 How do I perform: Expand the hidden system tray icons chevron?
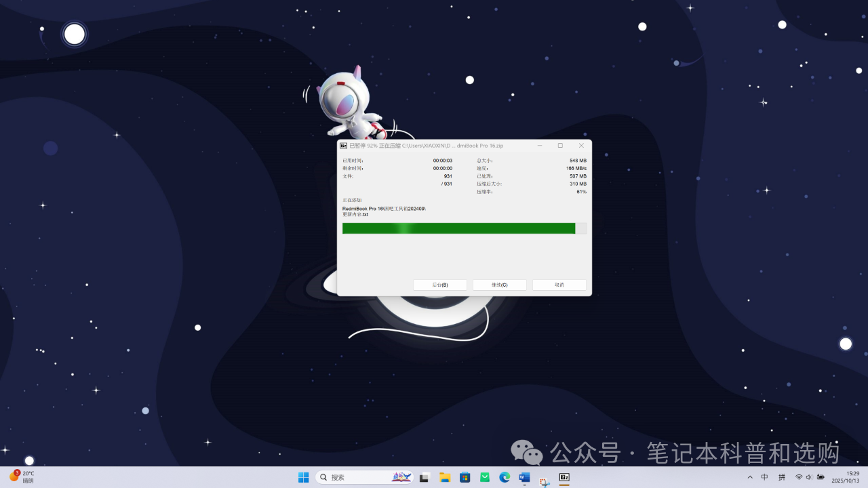[x=750, y=477]
